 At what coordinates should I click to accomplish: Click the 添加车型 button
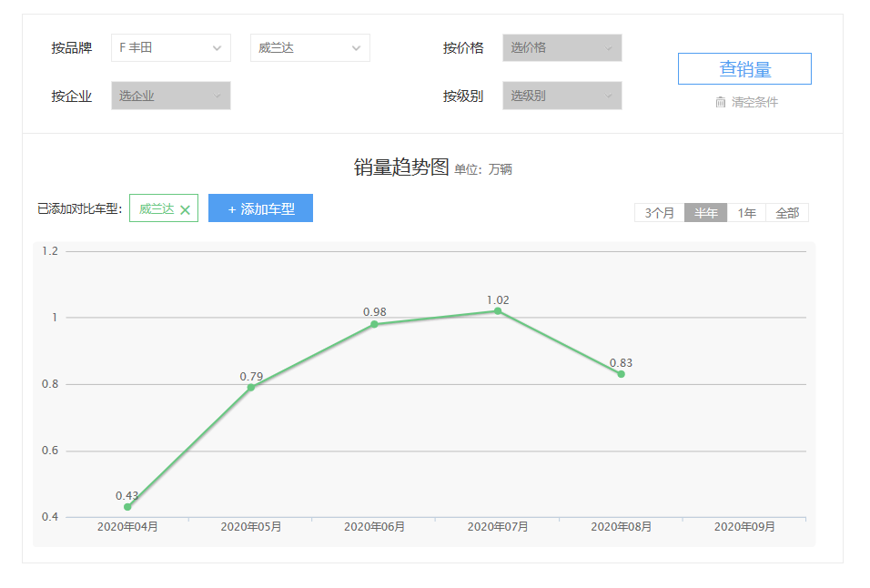click(x=260, y=208)
